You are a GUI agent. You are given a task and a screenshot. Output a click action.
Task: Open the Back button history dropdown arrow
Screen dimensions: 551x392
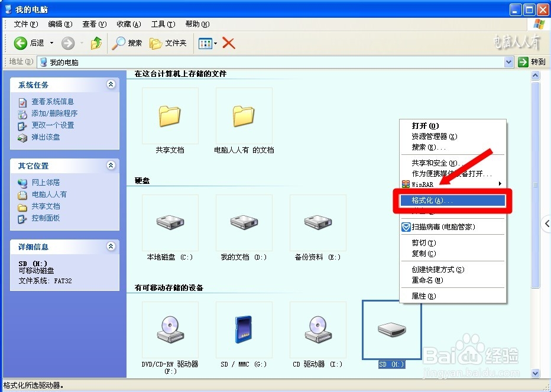tap(51, 43)
